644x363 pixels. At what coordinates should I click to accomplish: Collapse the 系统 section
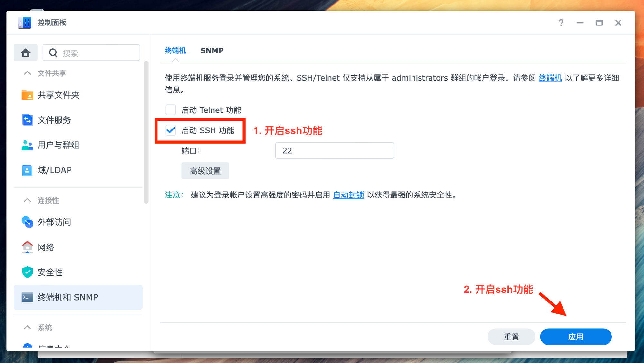[x=28, y=328]
